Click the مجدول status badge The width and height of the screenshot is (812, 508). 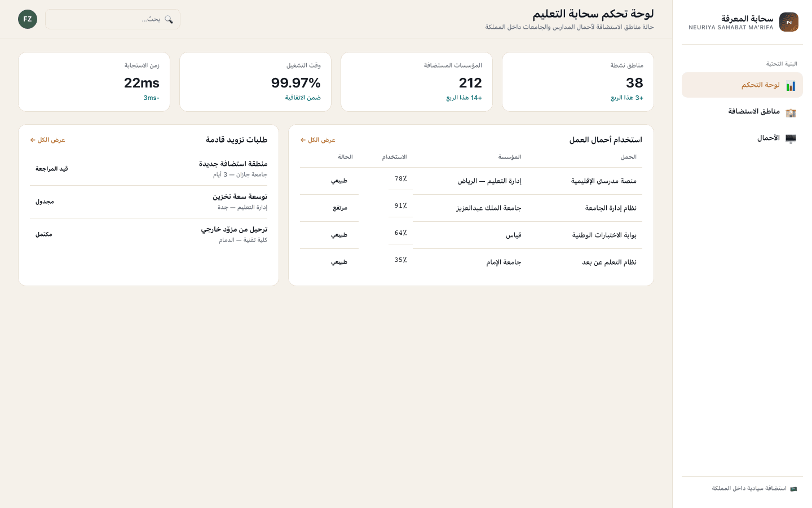[x=45, y=202]
